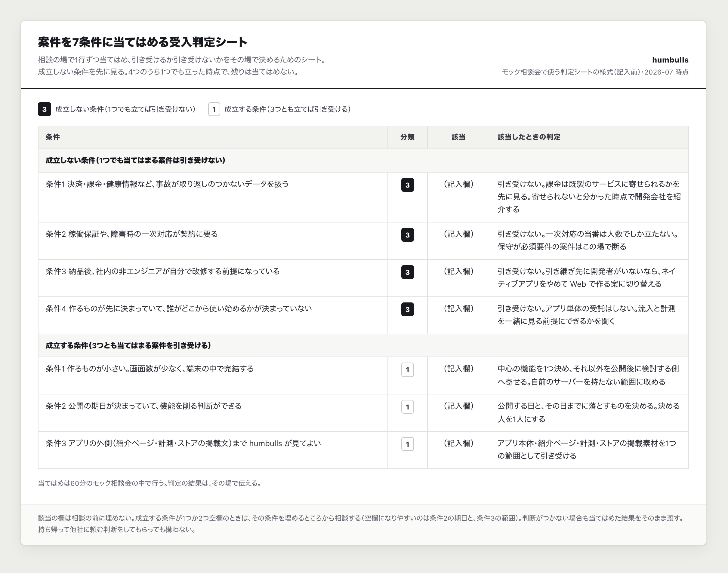Click 条件1 決済・課金・健康情報など condition text
Screen dimensions: 728x573
[x=167, y=184]
